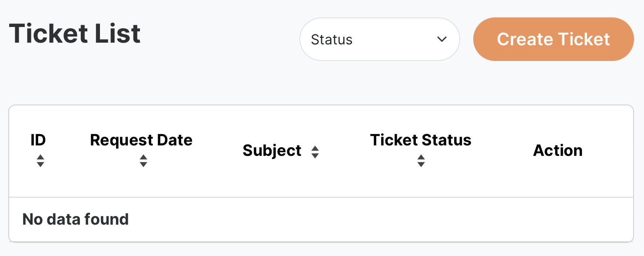Click the No data found message
This screenshot has height=256, width=644.
pyautogui.click(x=76, y=219)
